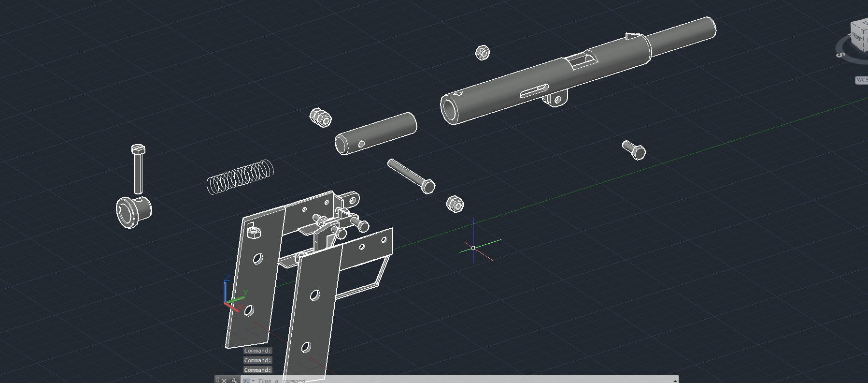
Task: Select the long bolt below the short cylinder
Action: (x=411, y=176)
